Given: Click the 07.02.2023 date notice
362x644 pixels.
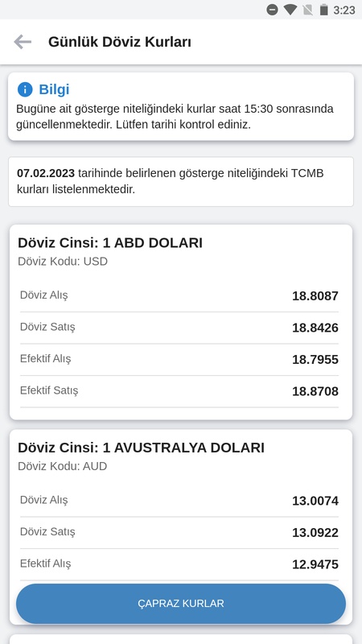Looking at the screenshot, I should coord(181,182).
